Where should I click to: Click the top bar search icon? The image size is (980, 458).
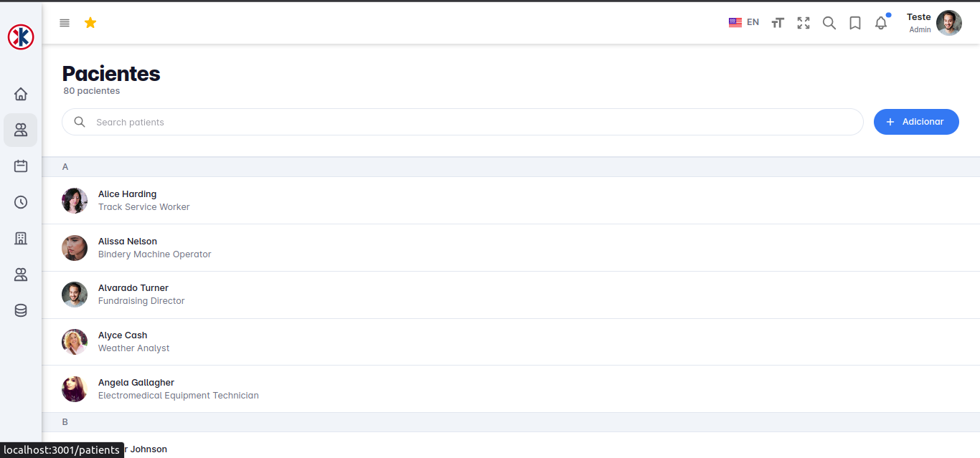pos(829,23)
